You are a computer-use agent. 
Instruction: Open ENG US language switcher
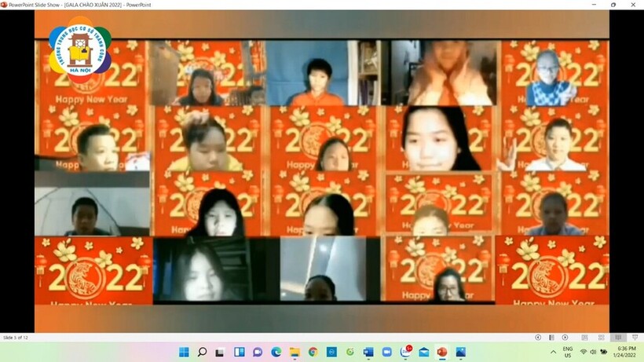click(x=568, y=352)
